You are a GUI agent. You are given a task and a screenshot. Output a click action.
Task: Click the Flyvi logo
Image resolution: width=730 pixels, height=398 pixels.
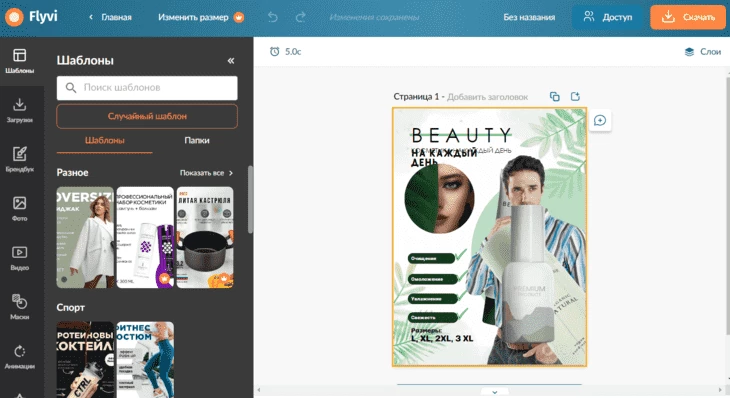pyautogui.click(x=31, y=17)
